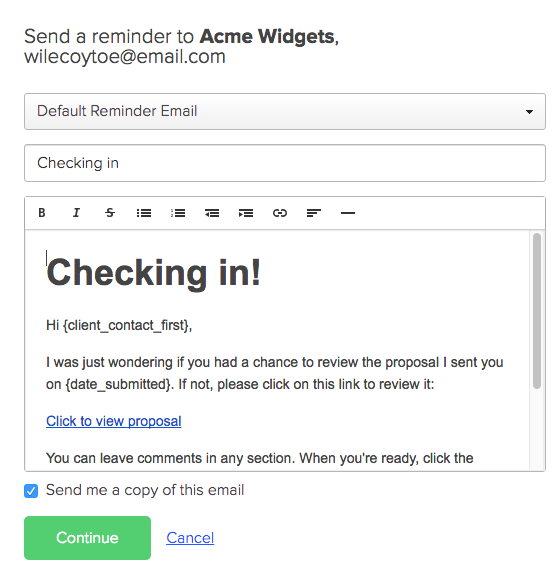Decrease indent with the outdent icon
This screenshot has width=560, height=583.
pos(212,213)
